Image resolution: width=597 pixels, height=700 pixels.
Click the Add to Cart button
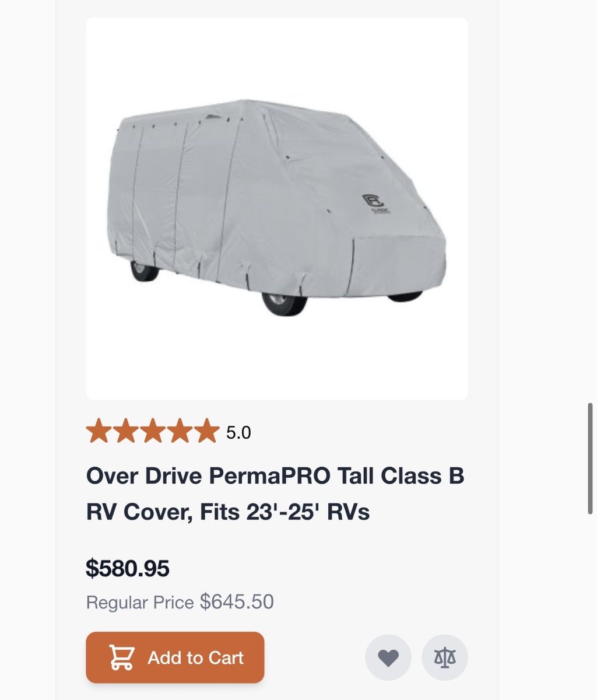pyautogui.click(x=175, y=657)
